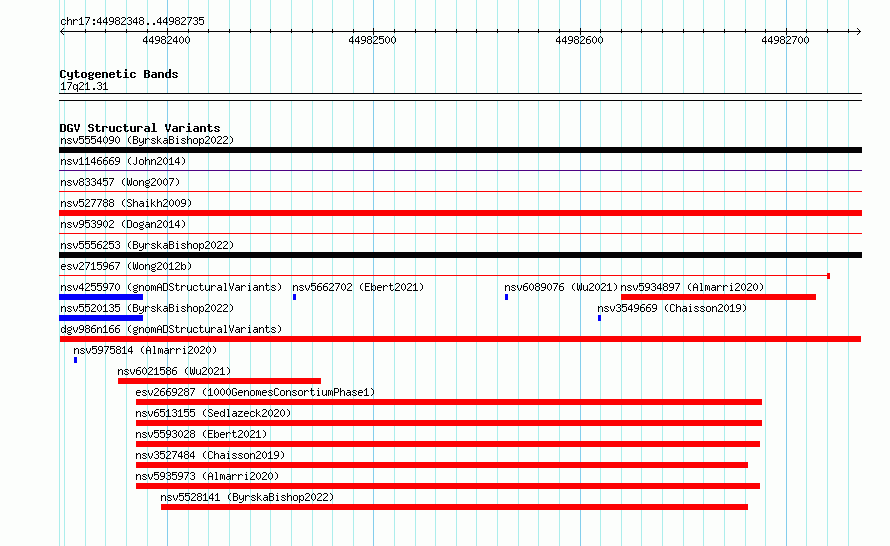This screenshot has height=546, width=890.
Task: Click the small blue nsv5975814 marker
Action: [x=75, y=360]
